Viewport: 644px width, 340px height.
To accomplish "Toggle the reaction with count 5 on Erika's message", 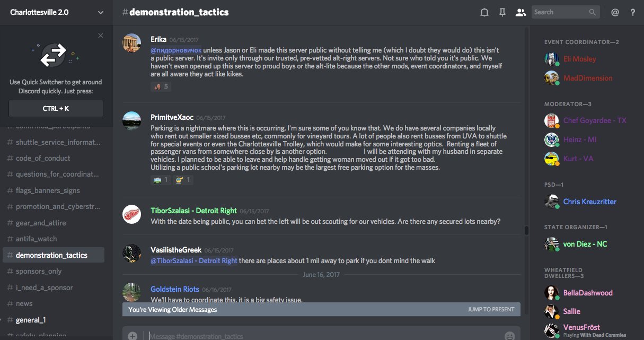I will click(161, 86).
